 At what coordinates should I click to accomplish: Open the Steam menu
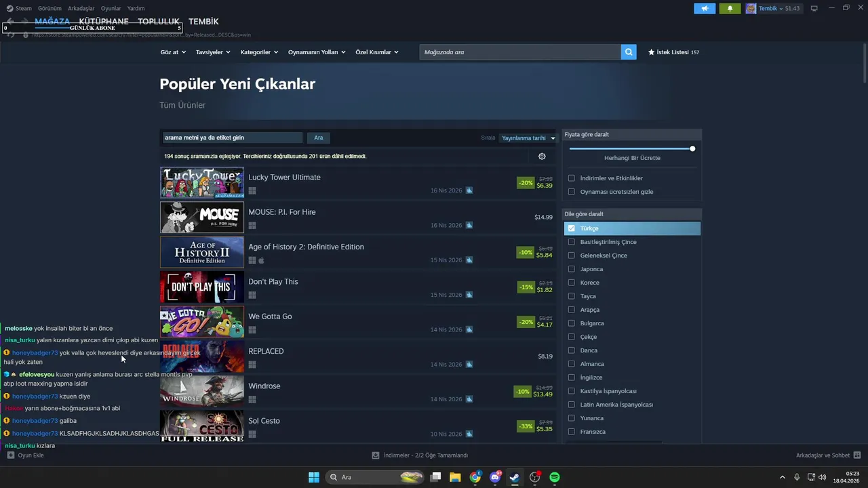tap(20, 8)
